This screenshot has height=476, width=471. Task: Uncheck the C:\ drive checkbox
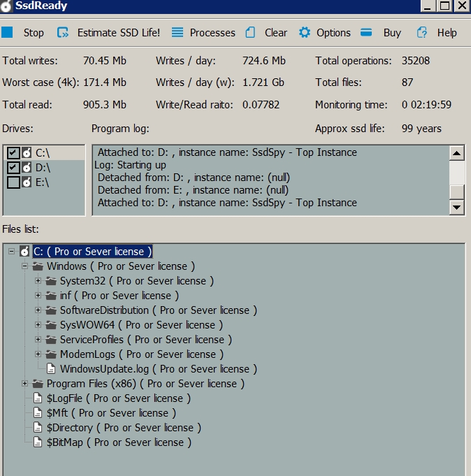click(x=13, y=152)
